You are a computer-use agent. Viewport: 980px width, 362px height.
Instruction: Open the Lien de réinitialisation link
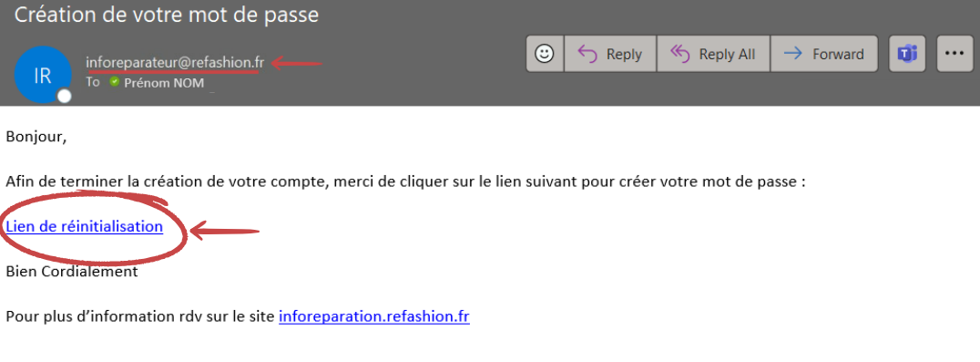85,226
